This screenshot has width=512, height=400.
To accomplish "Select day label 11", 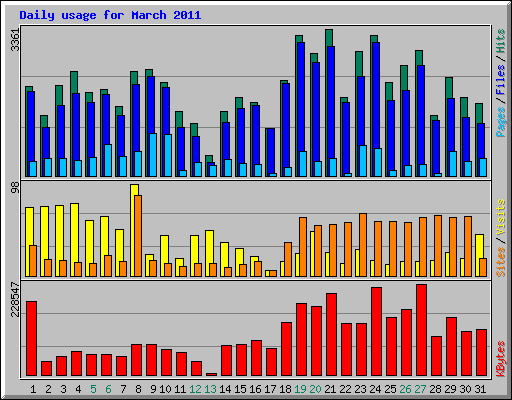I will pos(180,389).
